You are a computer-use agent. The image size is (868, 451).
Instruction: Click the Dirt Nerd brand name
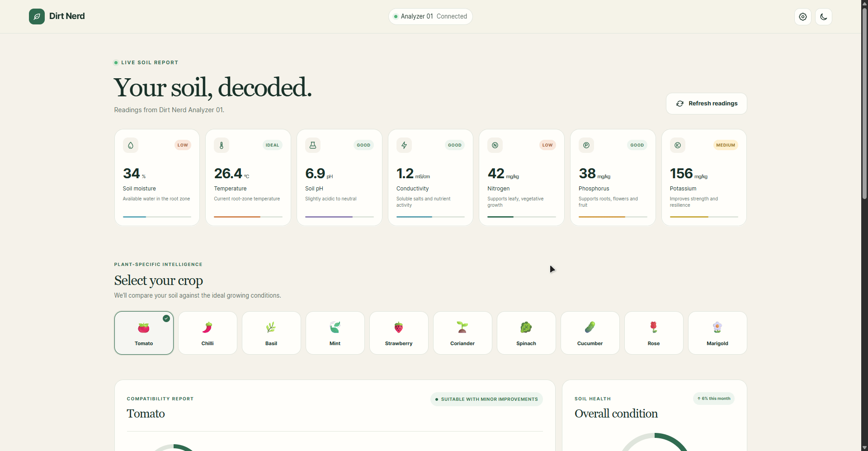tap(67, 16)
